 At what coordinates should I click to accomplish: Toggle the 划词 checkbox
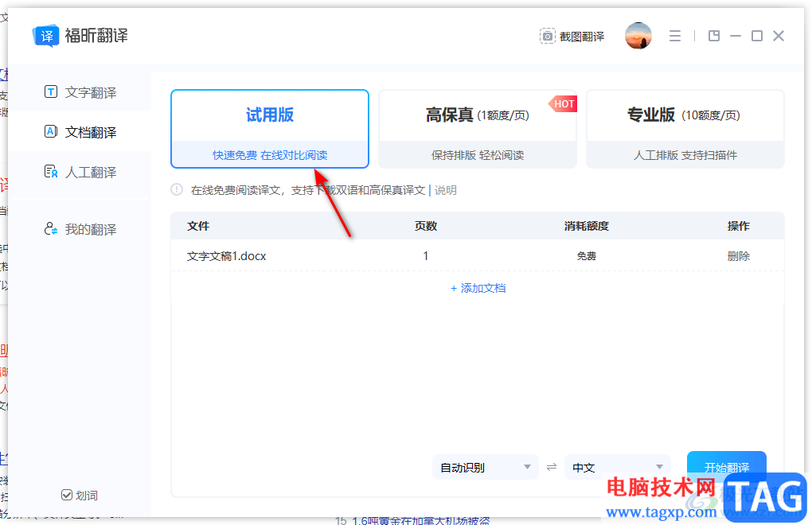[67, 495]
